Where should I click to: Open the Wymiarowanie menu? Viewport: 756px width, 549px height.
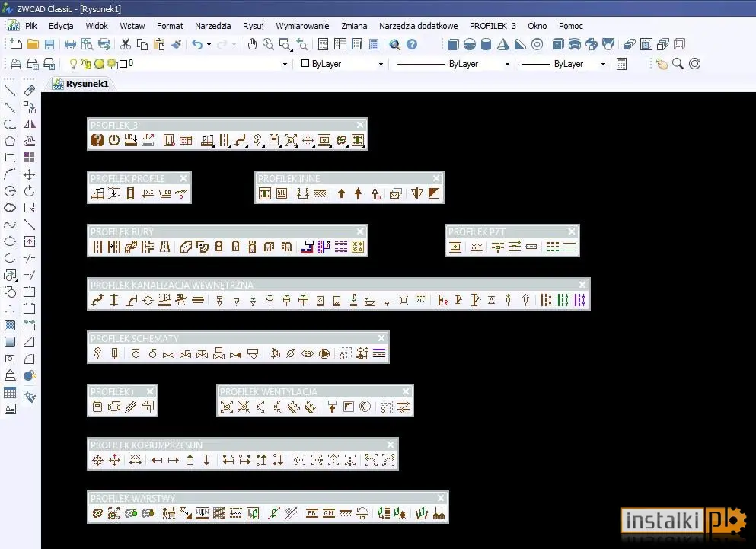(302, 26)
